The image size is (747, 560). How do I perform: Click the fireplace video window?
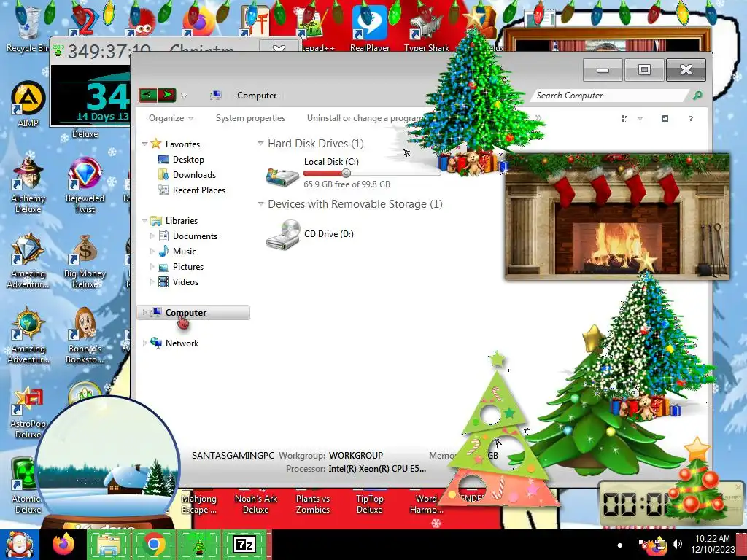617,217
